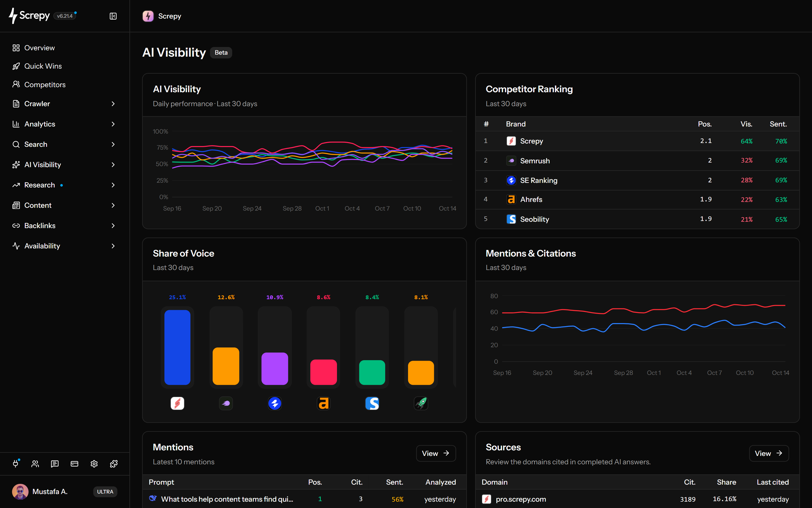Expand the Backlinks menu chevron
Image resolution: width=812 pixels, height=508 pixels.
[113, 226]
